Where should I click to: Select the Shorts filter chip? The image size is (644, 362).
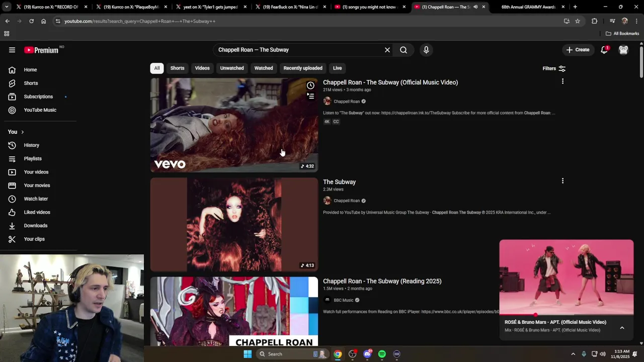point(177,68)
